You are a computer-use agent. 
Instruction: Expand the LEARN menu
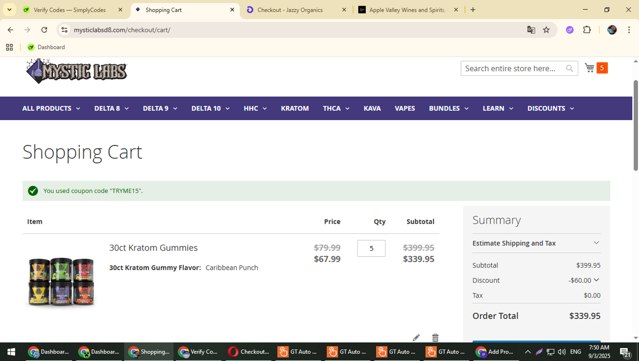coord(498,108)
